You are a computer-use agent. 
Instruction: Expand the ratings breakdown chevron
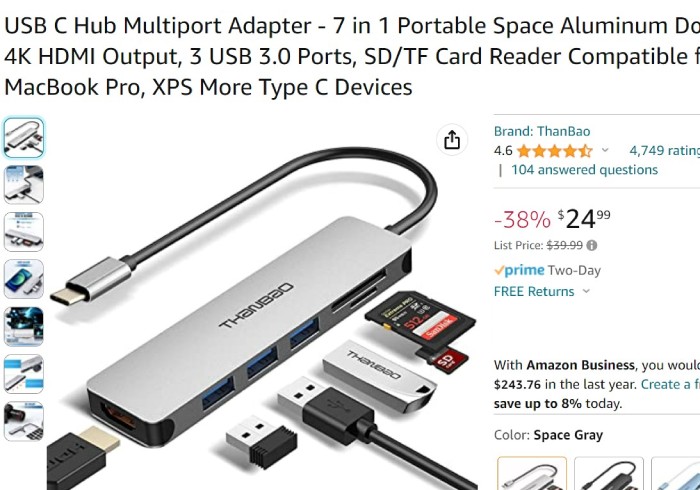point(605,150)
